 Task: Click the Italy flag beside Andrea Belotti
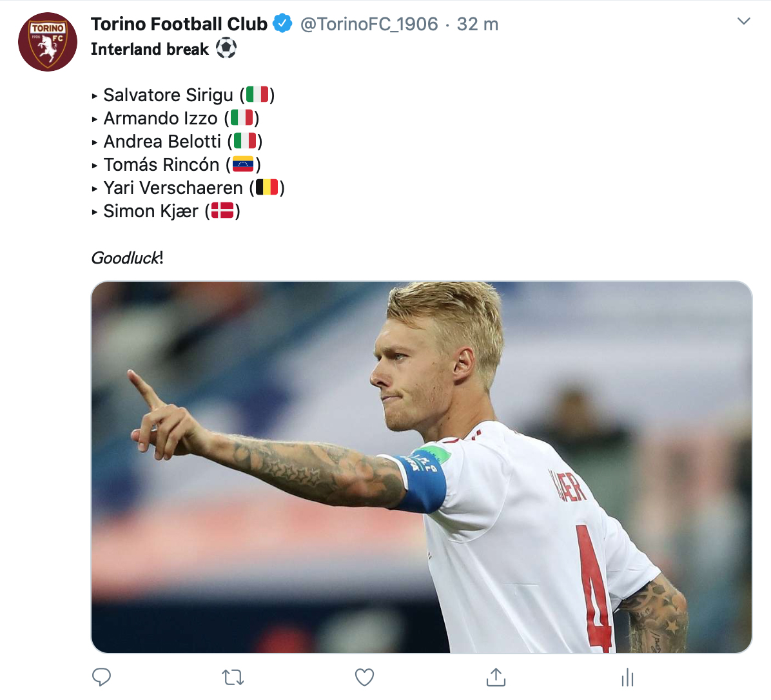coord(245,141)
